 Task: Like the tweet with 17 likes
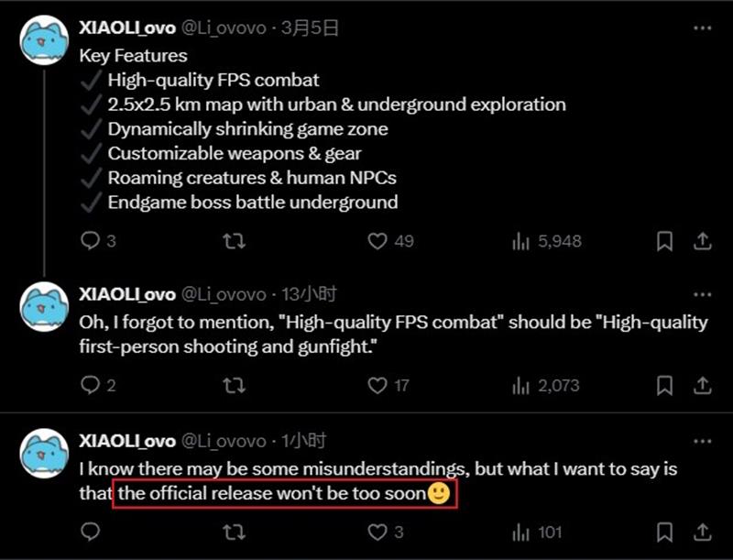[x=377, y=385]
